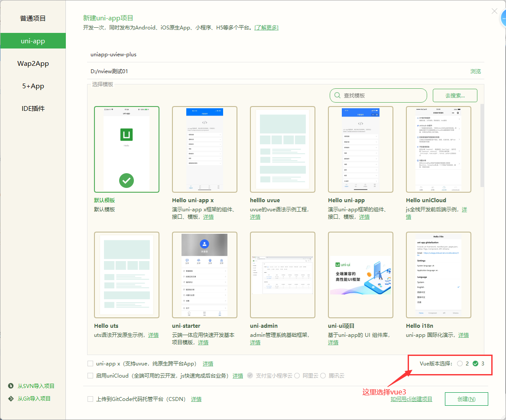Select the 普通项目 project type tab
This screenshot has width=506, height=420.
33,18
